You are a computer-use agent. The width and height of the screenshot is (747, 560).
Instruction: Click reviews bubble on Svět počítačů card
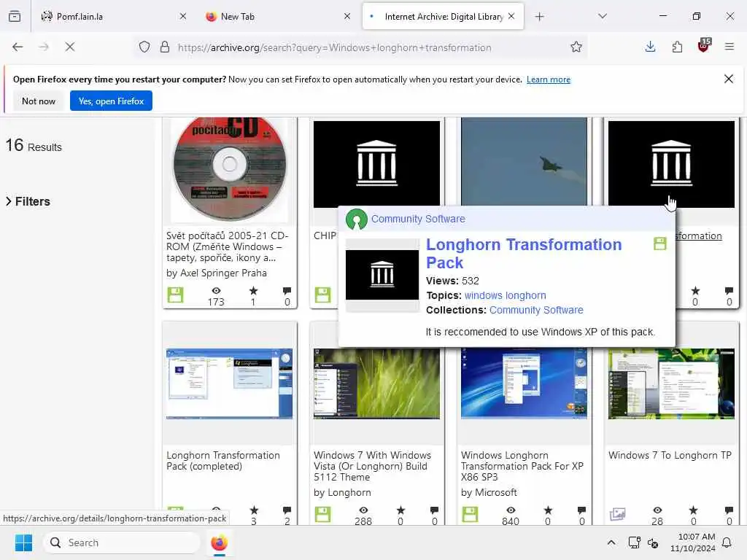click(x=287, y=290)
